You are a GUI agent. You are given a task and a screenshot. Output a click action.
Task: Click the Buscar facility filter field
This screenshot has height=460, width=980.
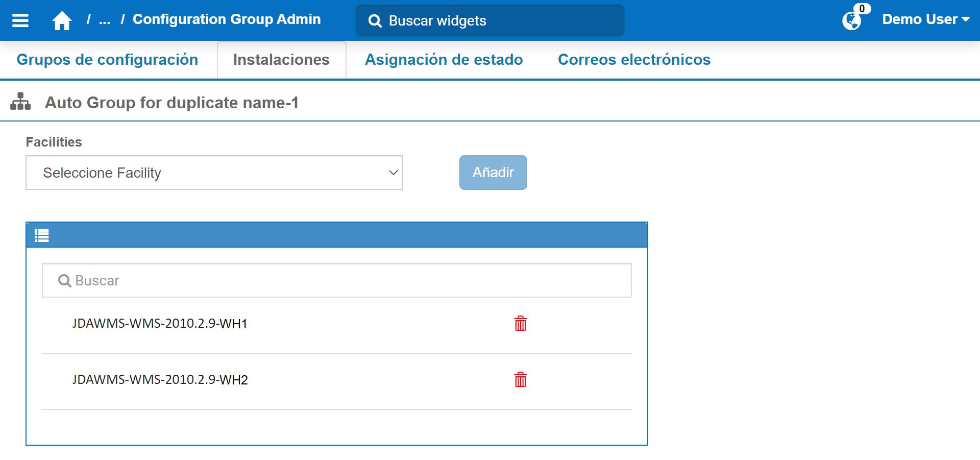(337, 280)
